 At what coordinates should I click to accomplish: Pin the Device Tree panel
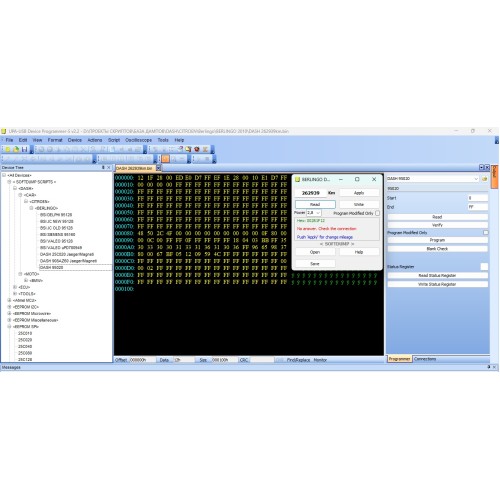[x=103, y=167]
